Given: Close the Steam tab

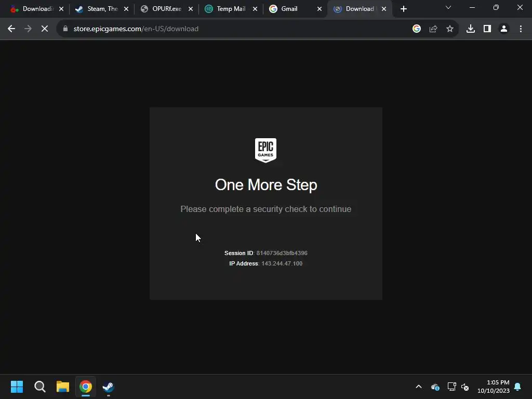Looking at the screenshot, I should pos(126,9).
